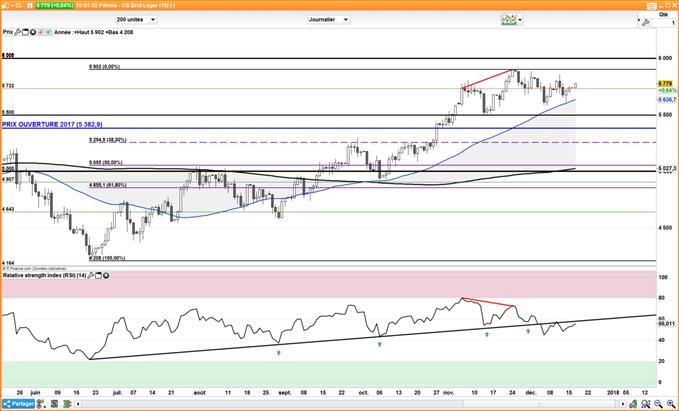Click the 4 208 (100,00%) Fibonacci label

pos(107,258)
